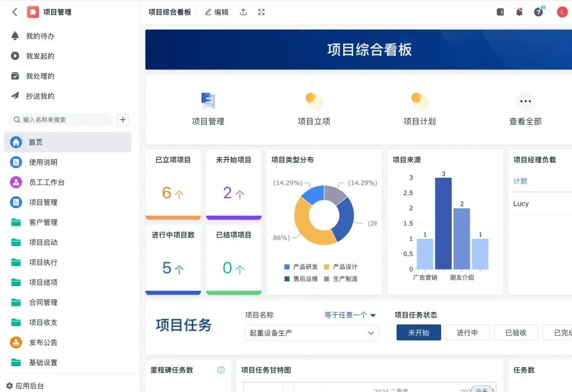This screenshot has height=392, width=572.
Task: Click the plus button beside search box
Action: pyautogui.click(x=123, y=120)
